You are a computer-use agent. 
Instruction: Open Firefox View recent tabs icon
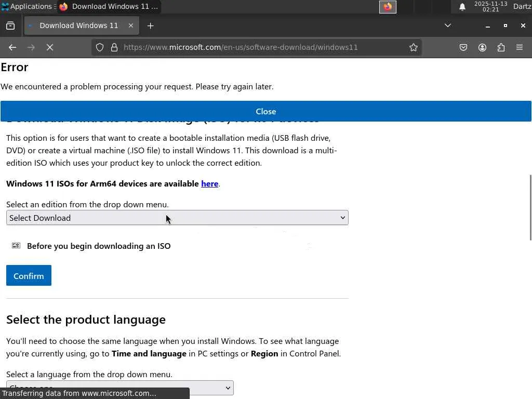(10, 26)
